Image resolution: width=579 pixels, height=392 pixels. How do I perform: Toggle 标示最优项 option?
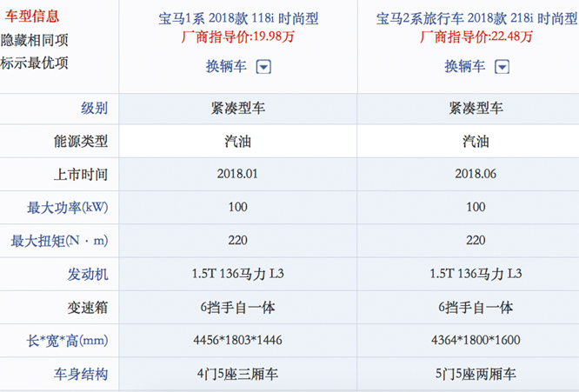(x=35, y=63)
